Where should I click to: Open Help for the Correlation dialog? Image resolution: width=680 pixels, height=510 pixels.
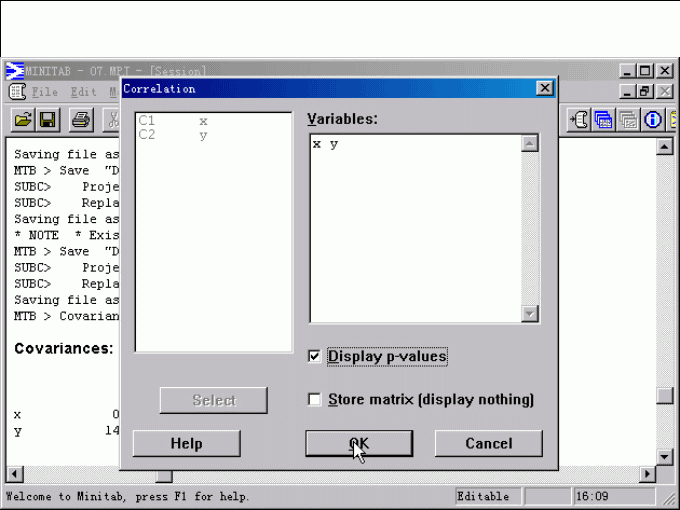pyautogui.click(x=186, y=443)
